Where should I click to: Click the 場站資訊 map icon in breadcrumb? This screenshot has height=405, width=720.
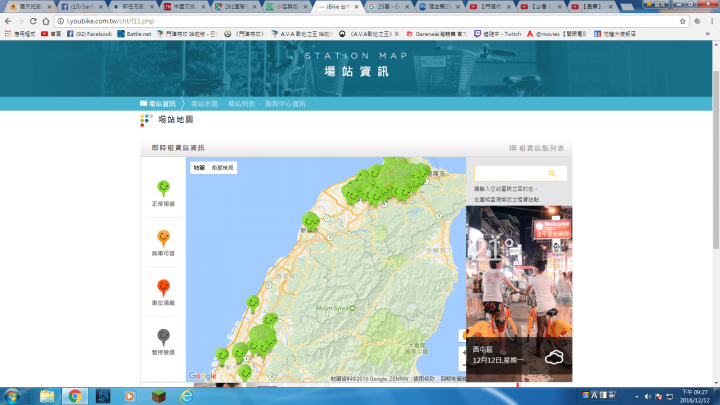pyautogui.click(x=144, y=104)
